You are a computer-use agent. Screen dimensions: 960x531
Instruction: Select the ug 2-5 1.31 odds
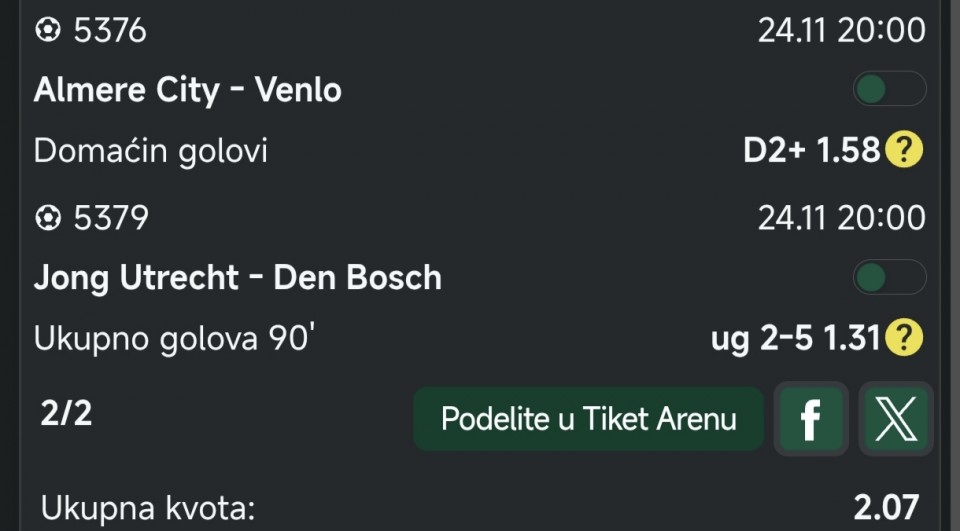point(796,338)
